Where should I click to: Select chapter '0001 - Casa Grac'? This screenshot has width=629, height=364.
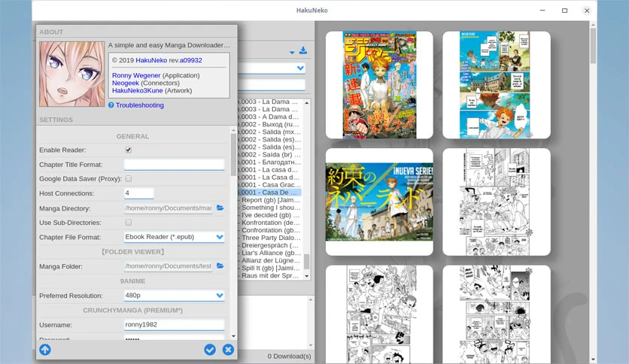pyautogui.click(x=269, y=185)
